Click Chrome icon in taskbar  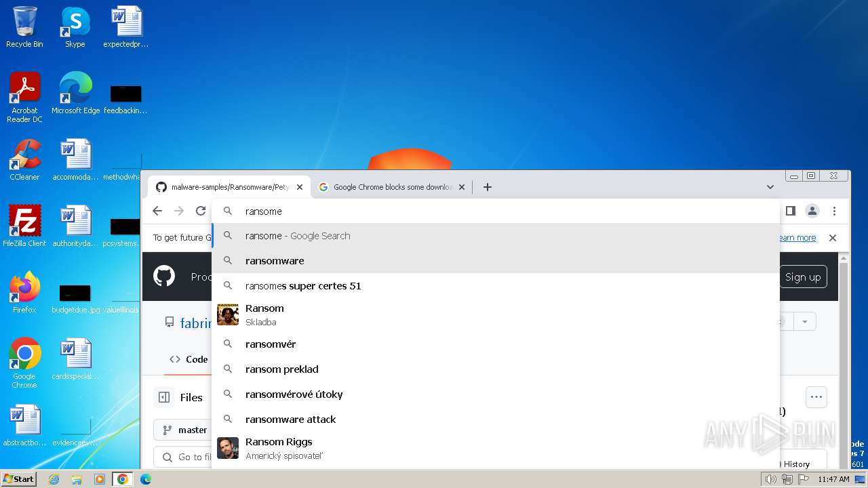tap(122, 479)
